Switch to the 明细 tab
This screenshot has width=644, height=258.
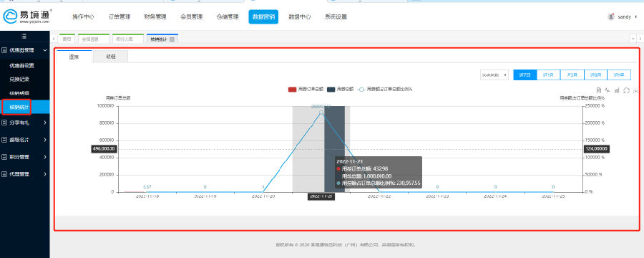click(111, 57)
